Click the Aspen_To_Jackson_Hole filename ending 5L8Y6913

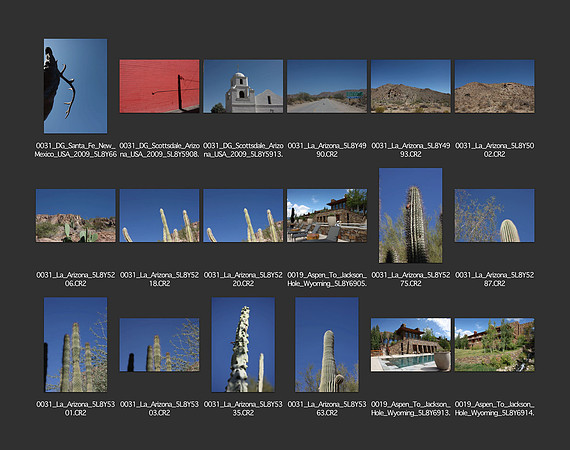(x=411, y=409)
